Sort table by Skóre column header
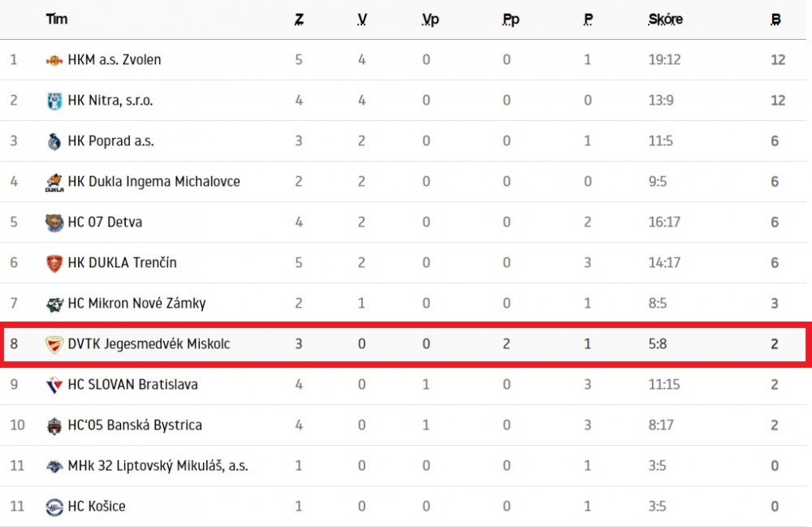 [x=666, y=19]
